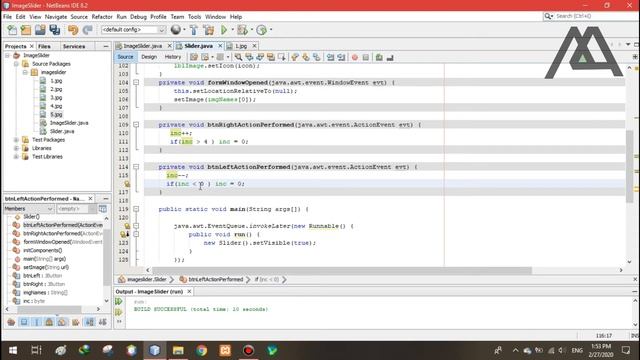Open the Navigate menu

click(56, 17)
